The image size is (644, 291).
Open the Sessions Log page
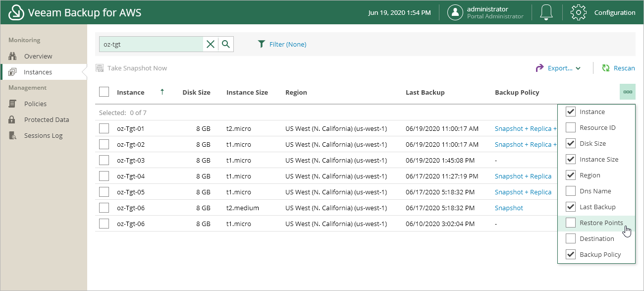(44, 135)
